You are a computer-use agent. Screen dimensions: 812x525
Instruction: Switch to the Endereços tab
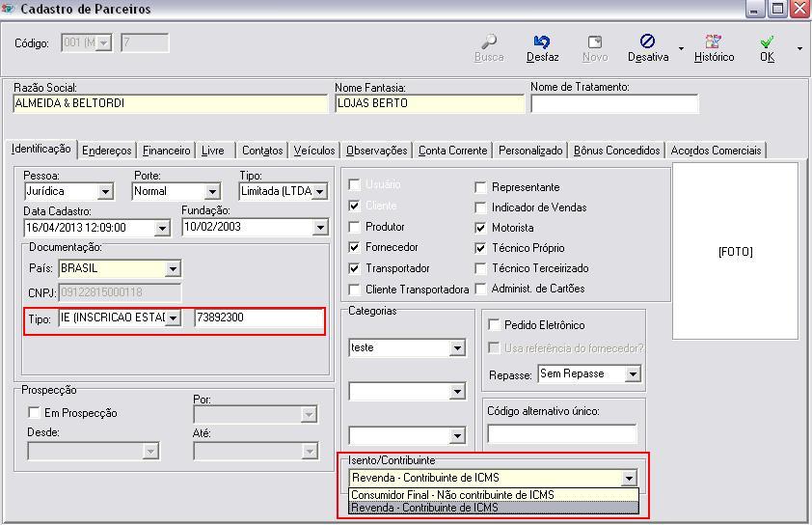[x=107, y=151]
